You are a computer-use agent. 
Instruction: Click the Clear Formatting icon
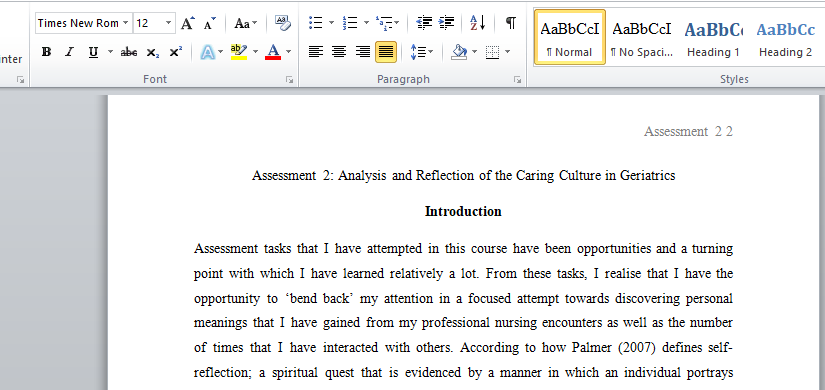(283, 23)
